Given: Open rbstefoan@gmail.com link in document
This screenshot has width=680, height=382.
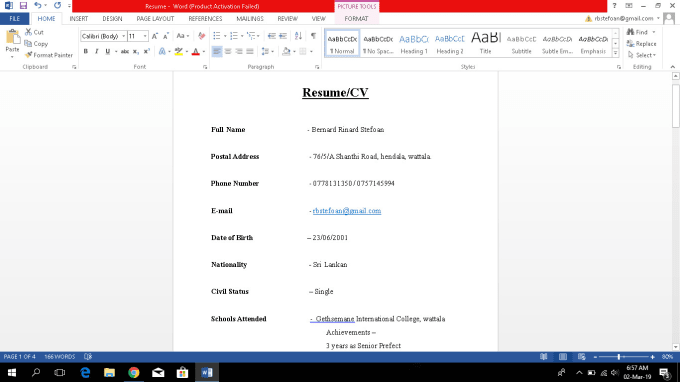Looking at the screenshot, I should [347, 211].
